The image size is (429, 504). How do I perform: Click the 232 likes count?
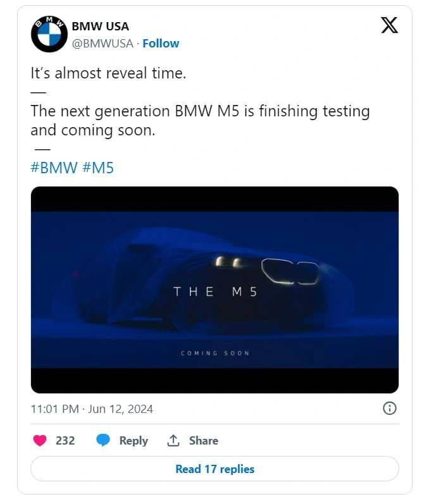(65, 441)
